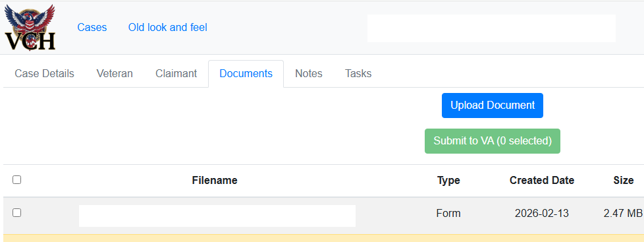This screenshot has width=644, height=242.
Task: Toggle the select-all checkbox in table header
Action: click(x=17, y=180)
